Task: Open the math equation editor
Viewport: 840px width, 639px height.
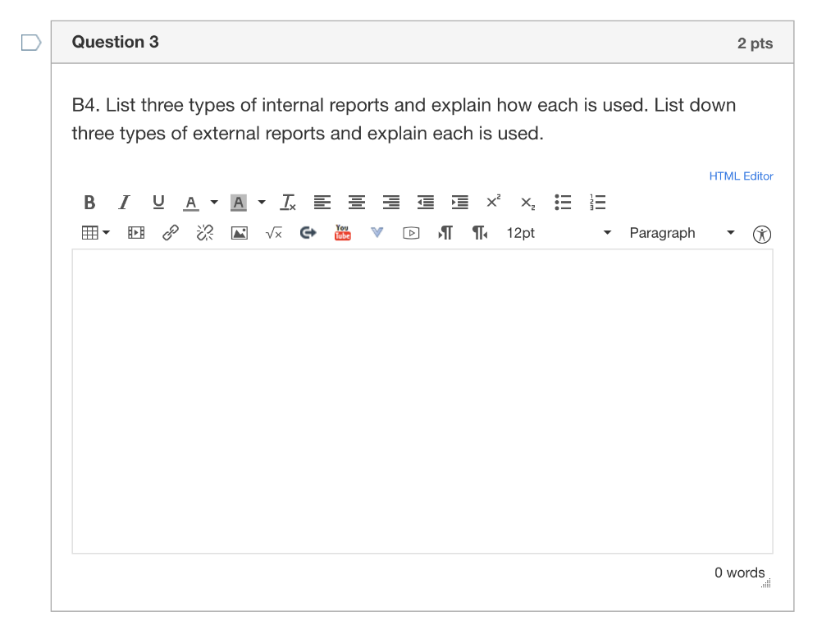Action: coord(274,233)
